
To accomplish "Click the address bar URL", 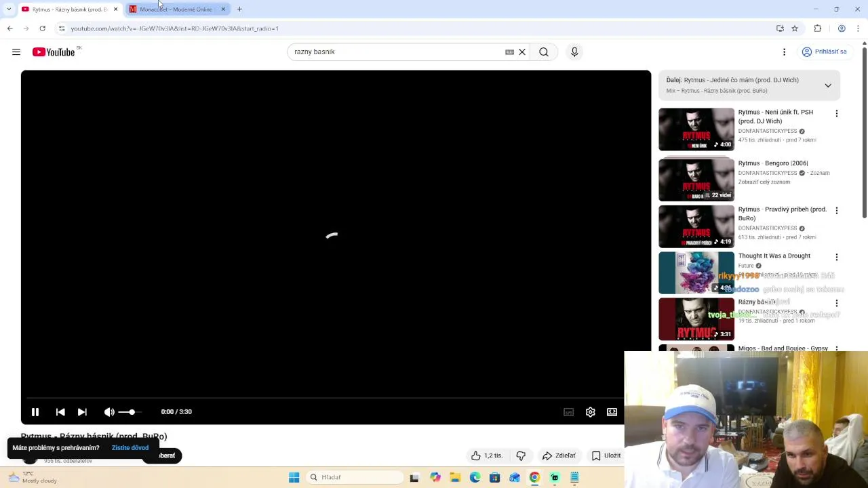I will click(x=175, y=28).
